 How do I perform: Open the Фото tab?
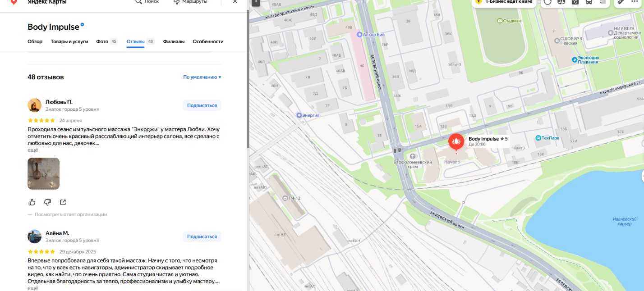[x=107, y=41]
